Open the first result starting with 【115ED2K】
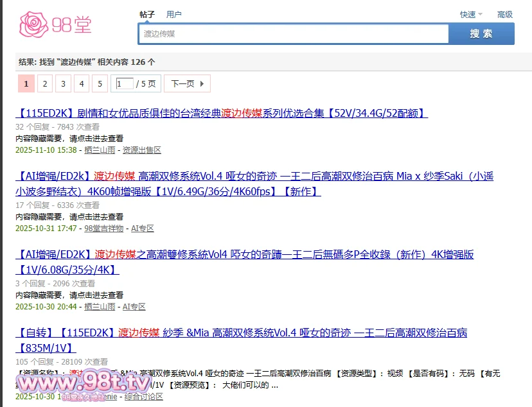This screenshot has width=532, height=407. (222, 113)
